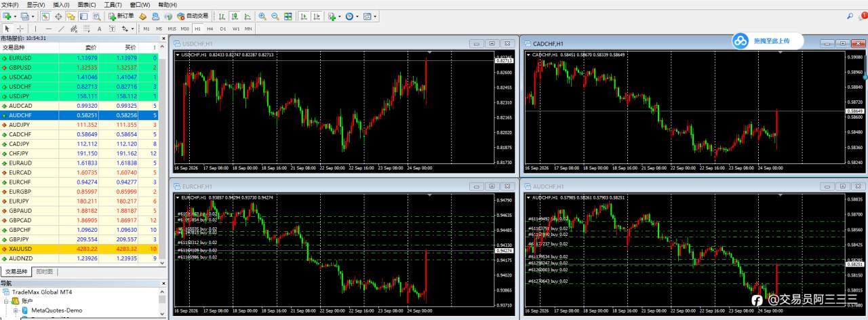Toggle the Data Window crosshair icon
Image resolution: width=868 pixels, height=320 pixels.
58,16
